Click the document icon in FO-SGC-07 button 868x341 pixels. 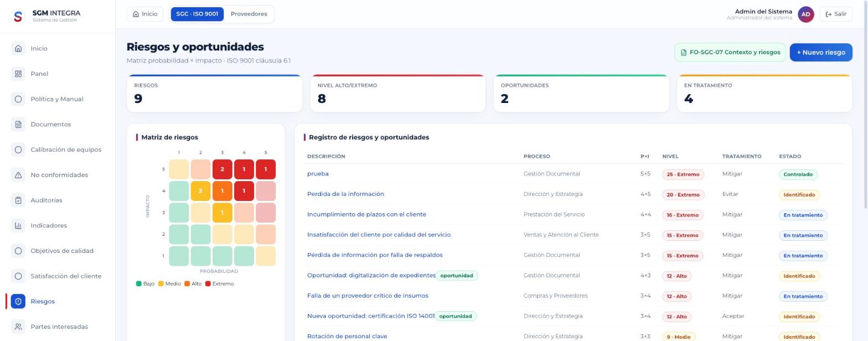[684, 53]
